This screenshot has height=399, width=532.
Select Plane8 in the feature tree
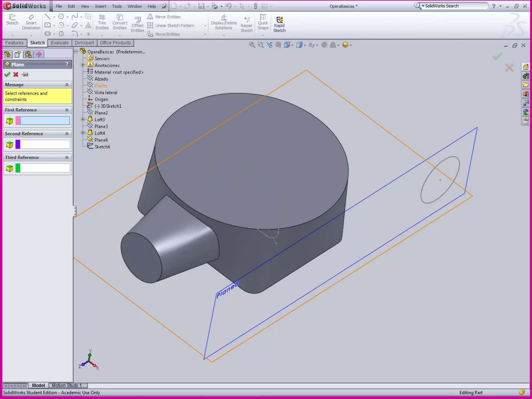click(x=101, y=140)
